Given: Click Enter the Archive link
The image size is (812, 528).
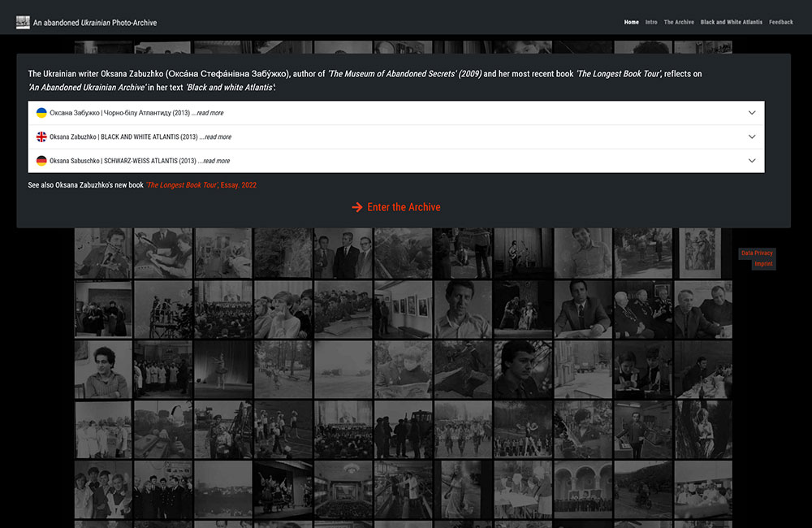Looking at the screenshot, I should (404, 207).
